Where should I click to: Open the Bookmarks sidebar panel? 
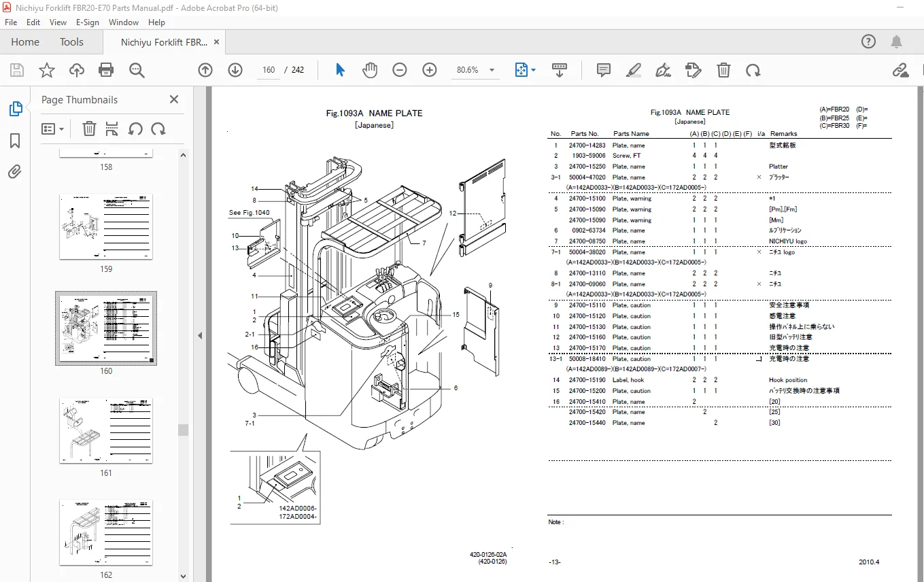coord(15,141)
